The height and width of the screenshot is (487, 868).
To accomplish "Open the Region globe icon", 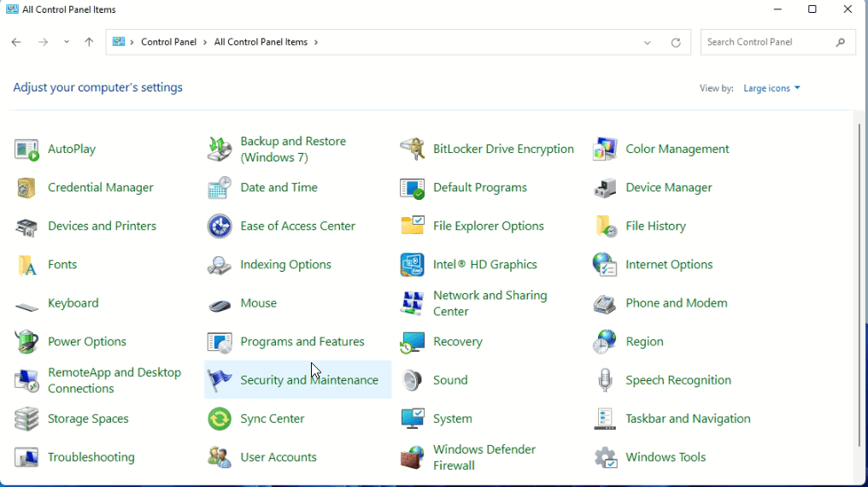I will [605, 342].
